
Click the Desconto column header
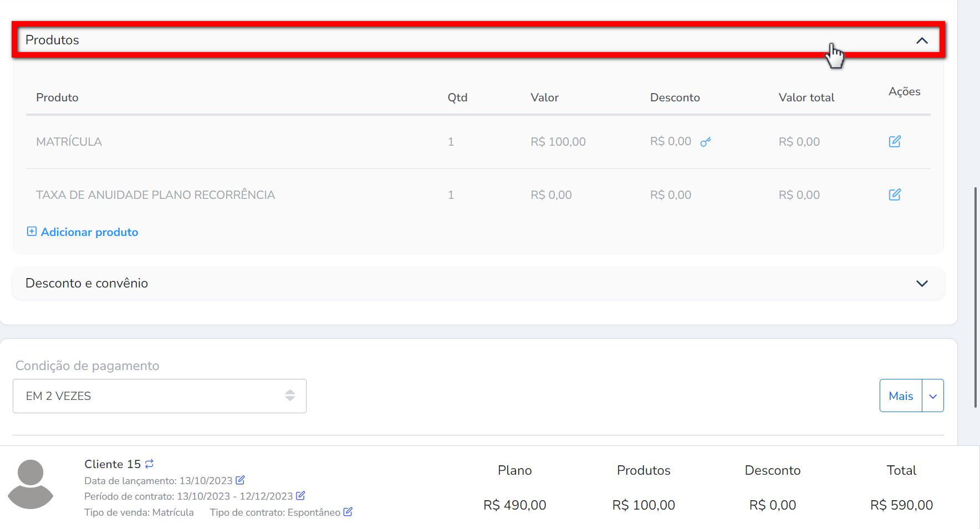point(675,97)
